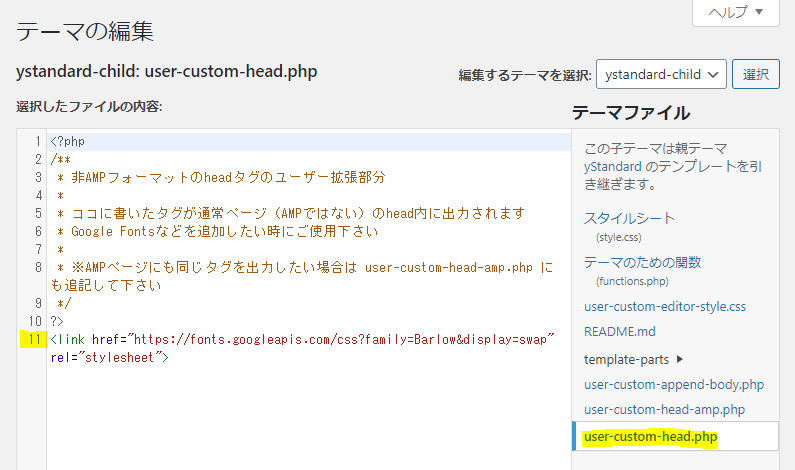This screenshot has width=795, height=470.
Task: Click the template-parts folder label
Action: point(626,359)
